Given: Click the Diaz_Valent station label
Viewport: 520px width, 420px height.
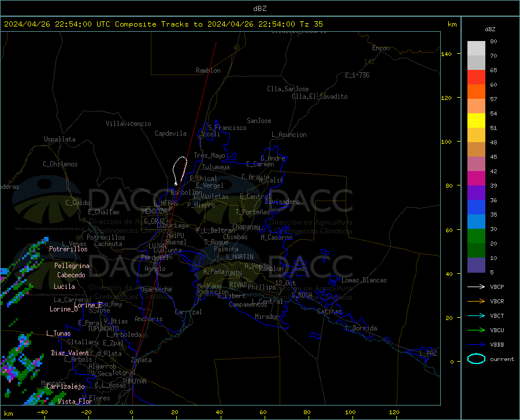Looking at the screenshot, I should coord(70,353).
